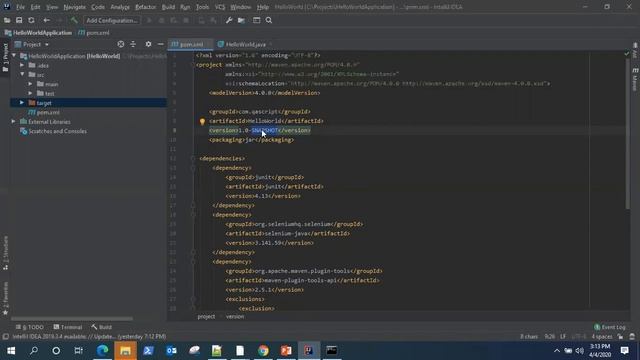
Task: Open Project panel gear options
Action: point(148,44)
